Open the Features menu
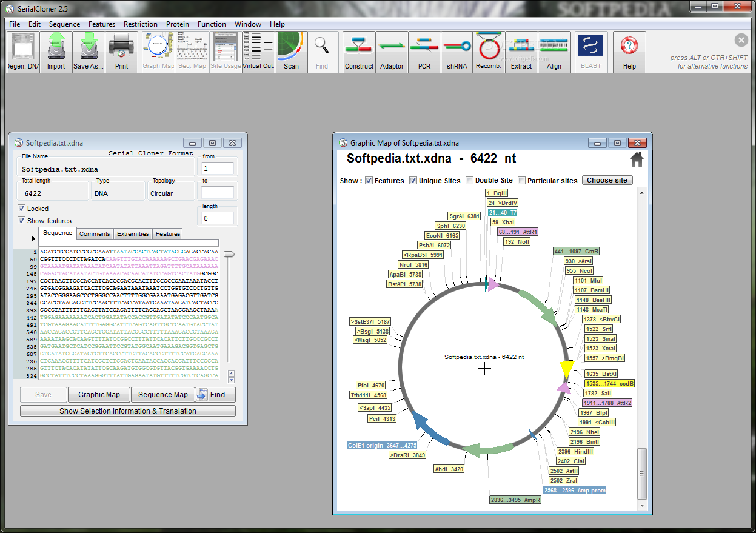 102,24
